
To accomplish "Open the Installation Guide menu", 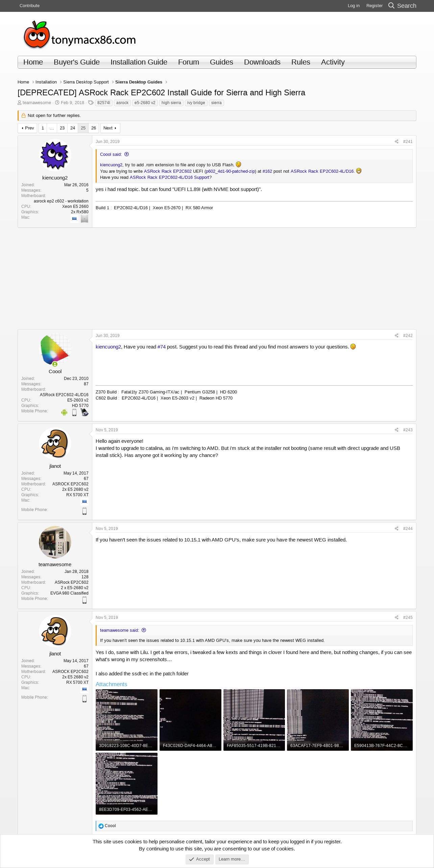I will pos(139,62).
